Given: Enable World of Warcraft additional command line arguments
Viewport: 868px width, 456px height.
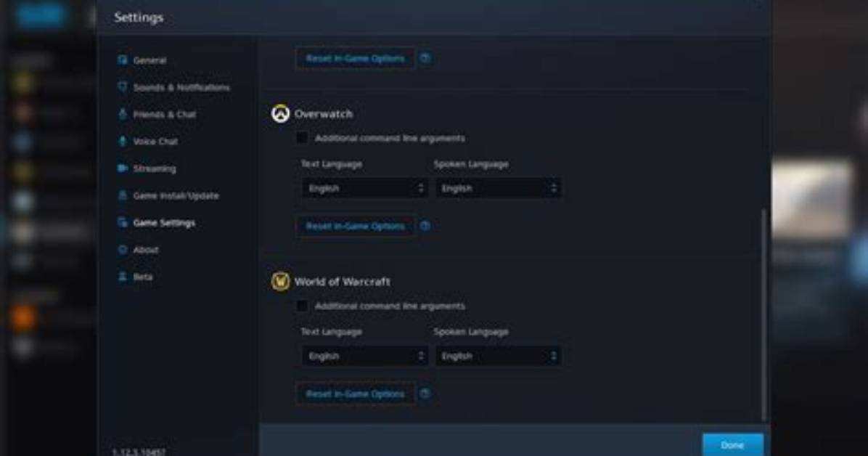Looking at the screenshot, I should [x=302, y=305].
